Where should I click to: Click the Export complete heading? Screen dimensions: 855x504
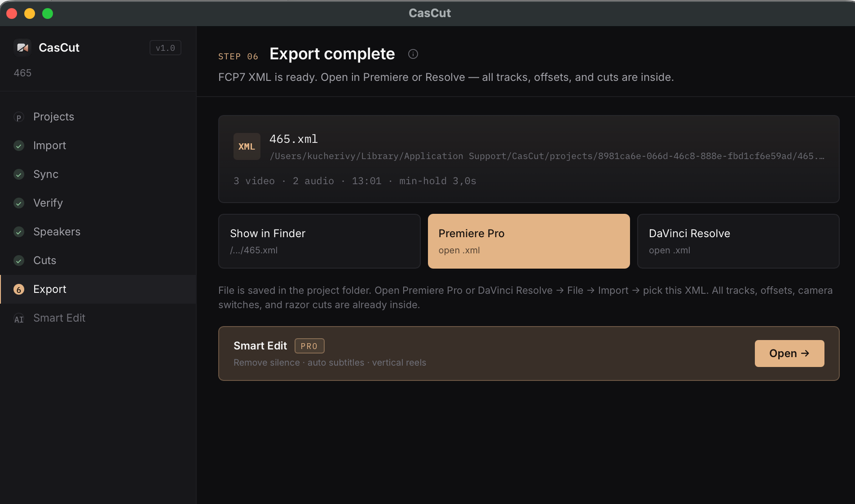pos(332,54)
